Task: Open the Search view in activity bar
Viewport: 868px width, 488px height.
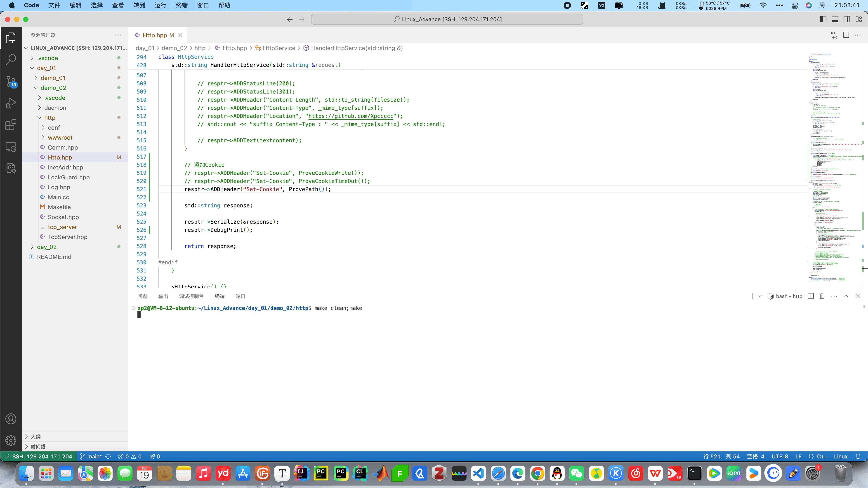Action: (x=11, y=59)
